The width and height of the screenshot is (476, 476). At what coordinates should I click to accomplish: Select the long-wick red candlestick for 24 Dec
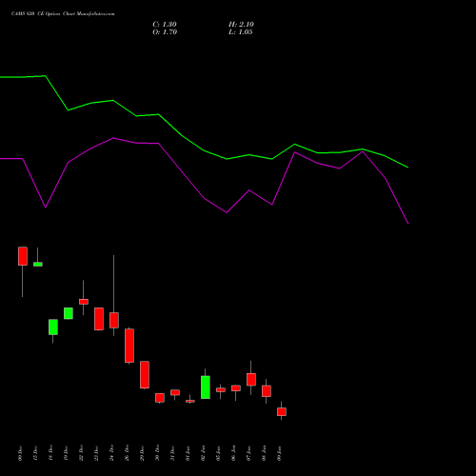pos(114,320)
